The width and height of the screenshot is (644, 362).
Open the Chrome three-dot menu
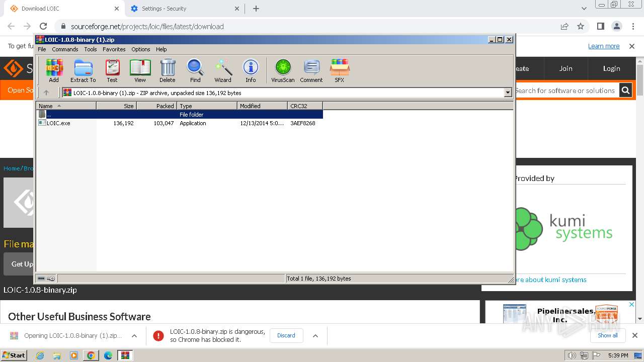coord(633,26)
